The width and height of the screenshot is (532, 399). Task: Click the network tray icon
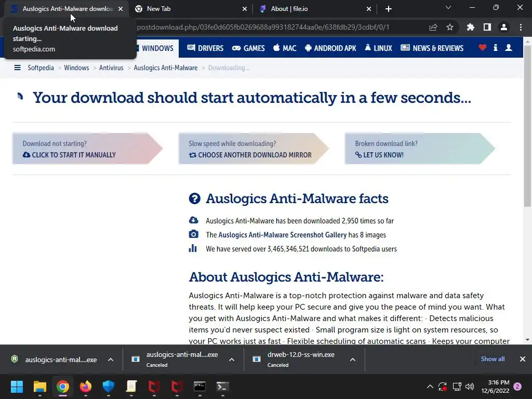click(457, 387)
